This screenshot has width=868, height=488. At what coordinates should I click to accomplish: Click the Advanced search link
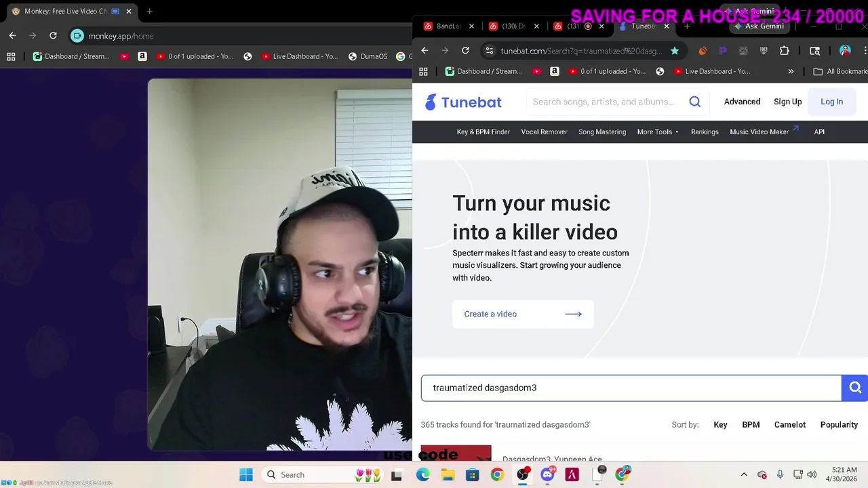click(742, 102)
